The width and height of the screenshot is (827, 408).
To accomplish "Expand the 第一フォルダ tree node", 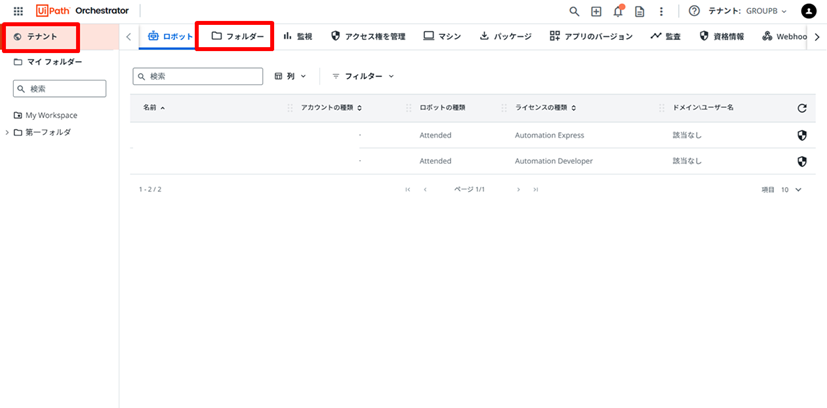I will [x=7, y=132].
